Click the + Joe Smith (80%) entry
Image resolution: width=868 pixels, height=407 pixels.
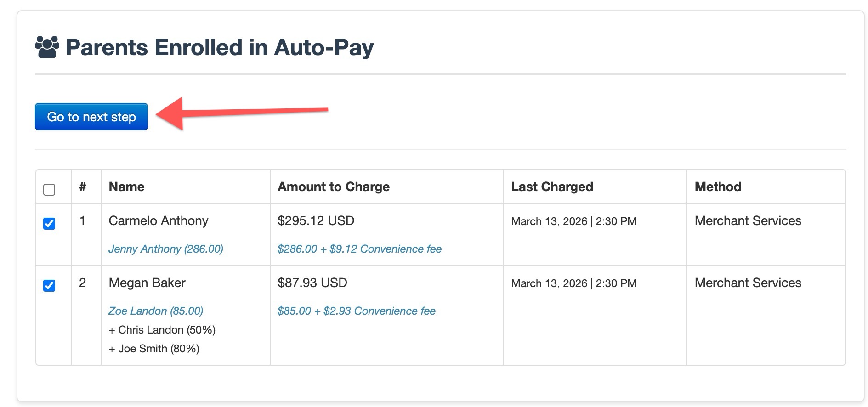154,349
